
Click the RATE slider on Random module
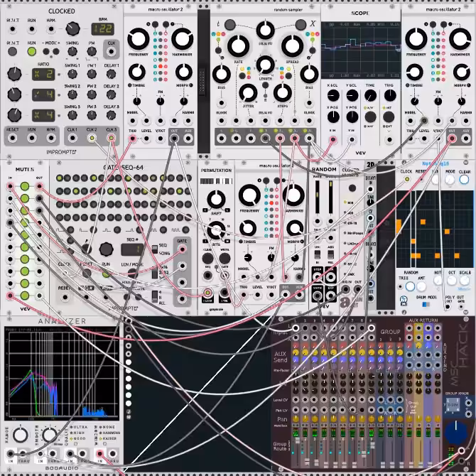pos(318,196)
